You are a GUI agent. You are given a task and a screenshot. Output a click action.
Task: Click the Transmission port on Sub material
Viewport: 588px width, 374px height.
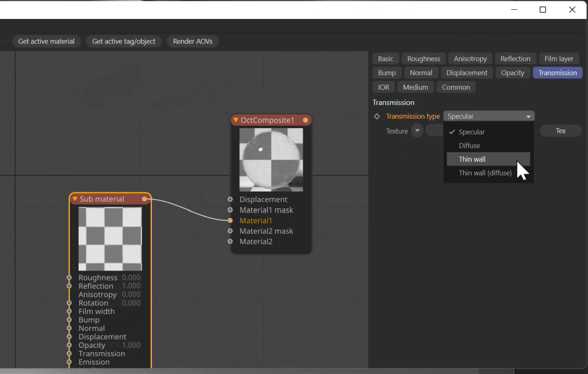[x=69, y=354]
